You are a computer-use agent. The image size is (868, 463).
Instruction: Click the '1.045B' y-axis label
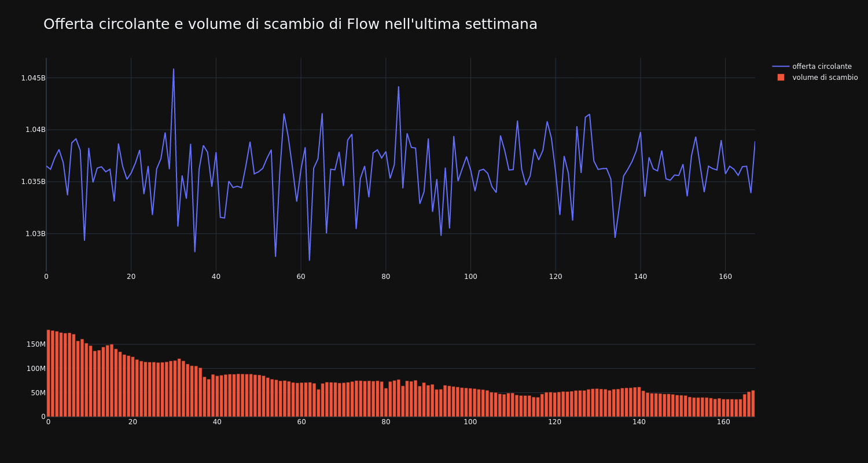pyautogui.click(x=33, y=78)
